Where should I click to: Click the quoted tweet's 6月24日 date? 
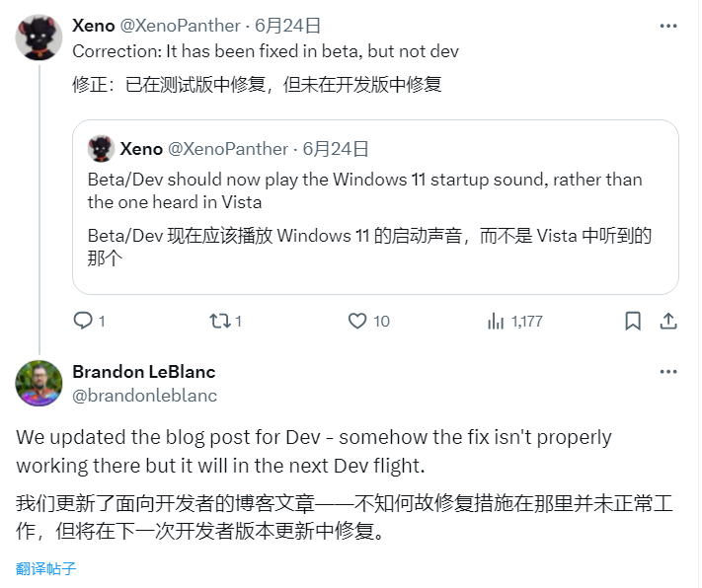pyautogui.click(x=336, y=149)
